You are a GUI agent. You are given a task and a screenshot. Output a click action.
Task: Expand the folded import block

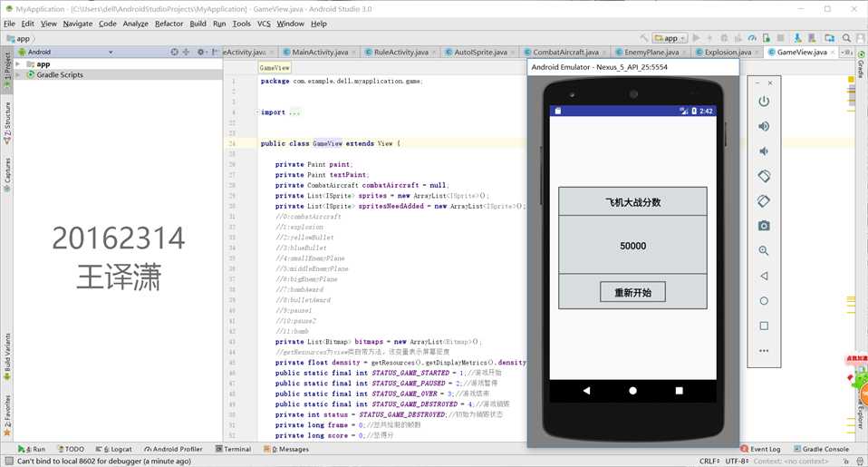pos(257,112)
